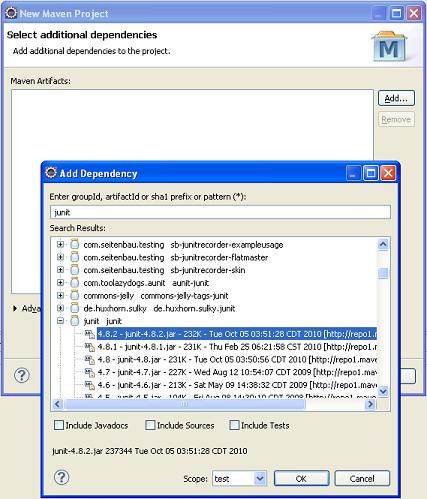
Task: Expand the com.toolazydogs.aunit node
Action: tap(60, 283)
